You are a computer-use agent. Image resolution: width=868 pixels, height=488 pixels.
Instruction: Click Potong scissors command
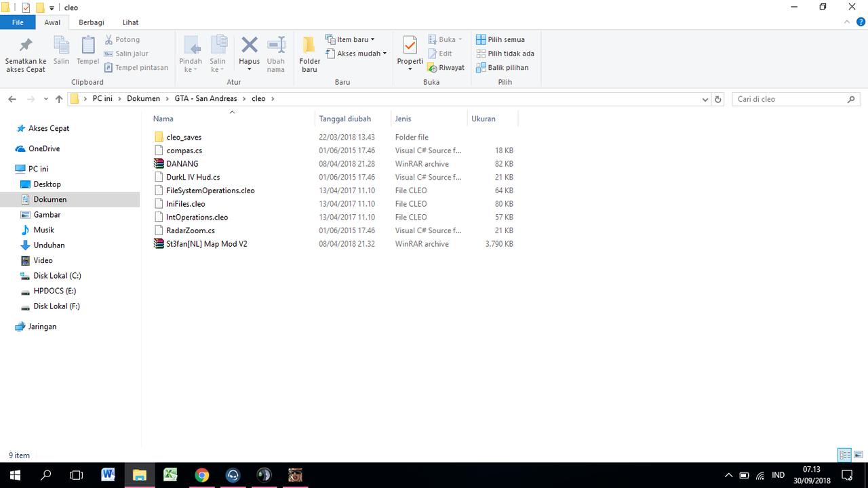tap(122, 40)
